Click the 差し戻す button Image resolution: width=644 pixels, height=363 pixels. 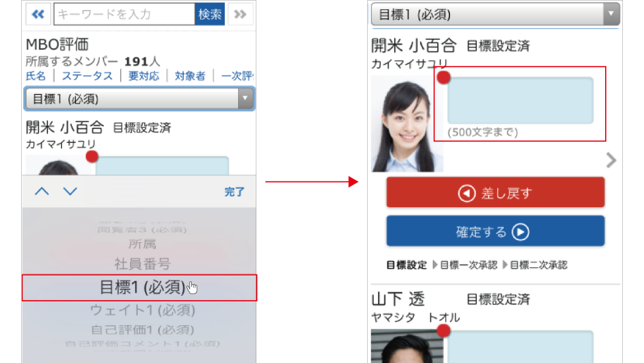click(x=496, y=192)
